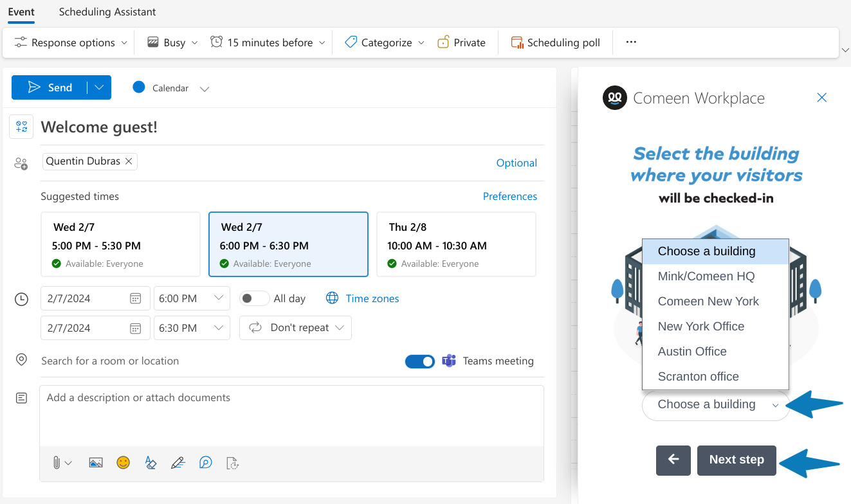Click the description text area
Viewport: 851px width, 504px height.
point(291,415)
